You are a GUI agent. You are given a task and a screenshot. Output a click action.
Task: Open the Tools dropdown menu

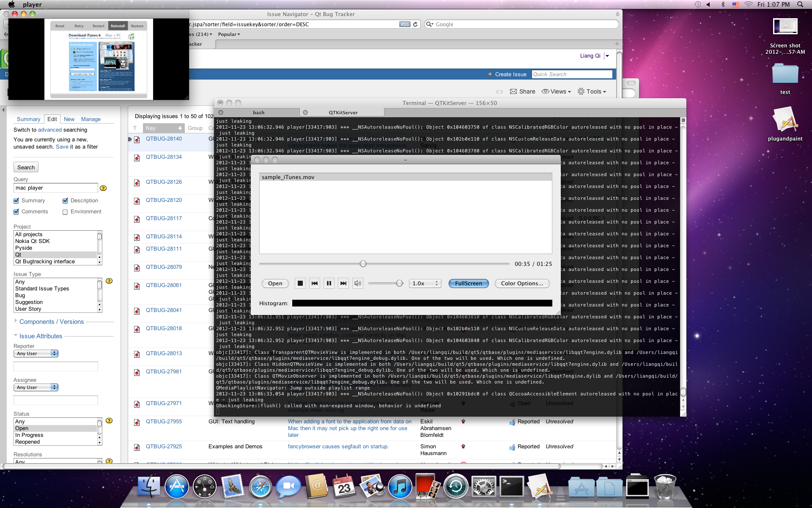(x=592, y=91)
